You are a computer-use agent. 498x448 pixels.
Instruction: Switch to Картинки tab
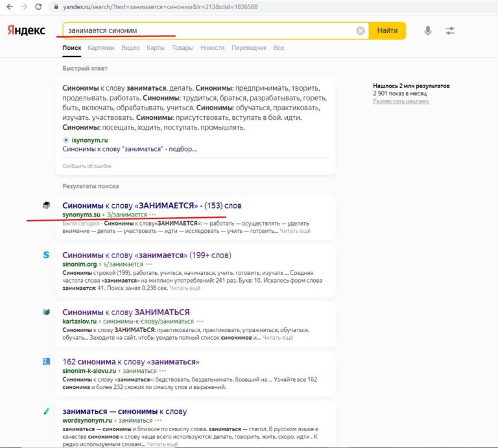101,48
